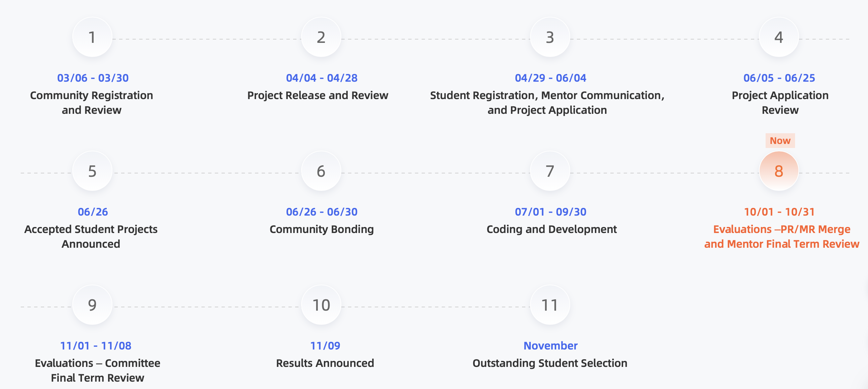This screenshot has height=389, width=868.
Task: Click the step 9 numbered circle
Action: (x=92, y=305)
